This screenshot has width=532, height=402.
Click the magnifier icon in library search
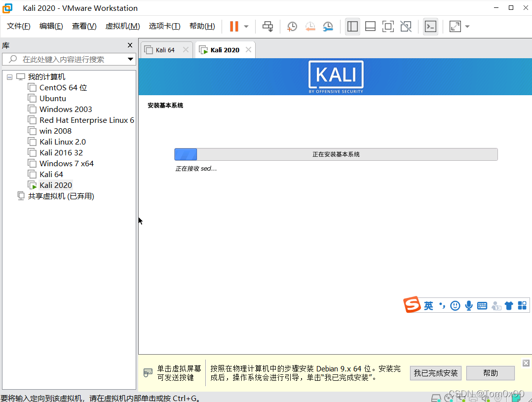[12, 59]
